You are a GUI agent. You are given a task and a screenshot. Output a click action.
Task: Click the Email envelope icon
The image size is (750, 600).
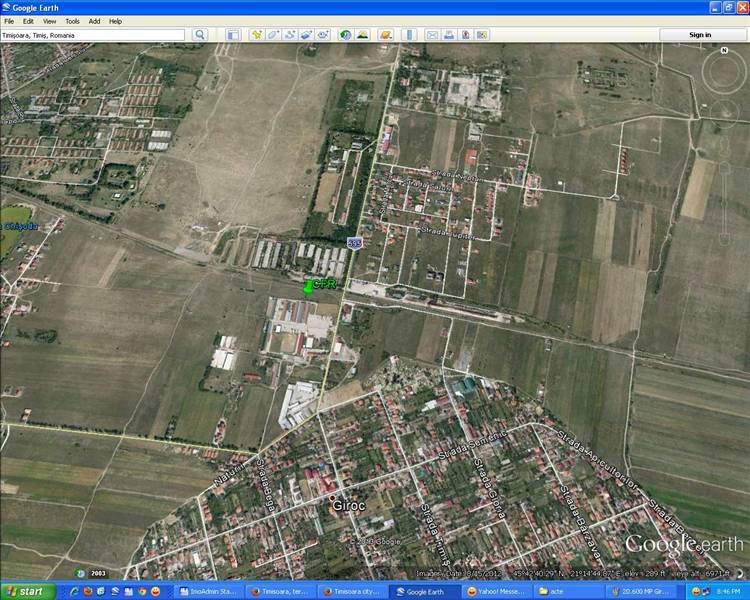tap(433, 35)
